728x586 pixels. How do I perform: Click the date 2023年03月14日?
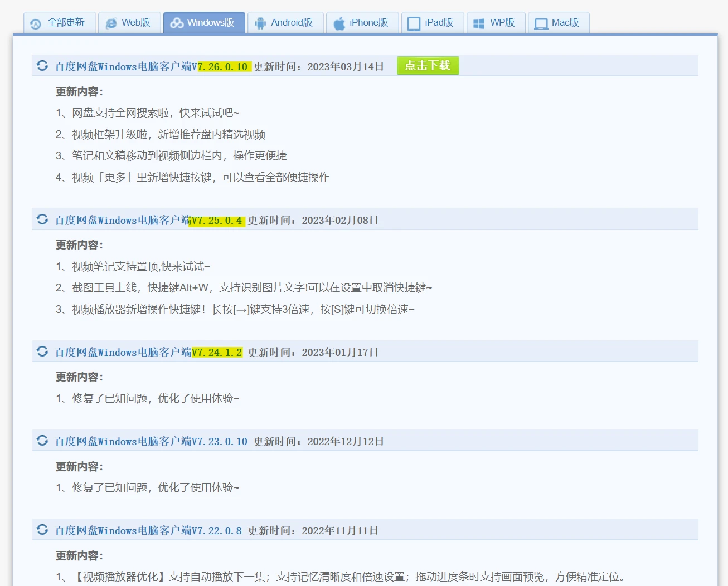(x=346, y=67)
